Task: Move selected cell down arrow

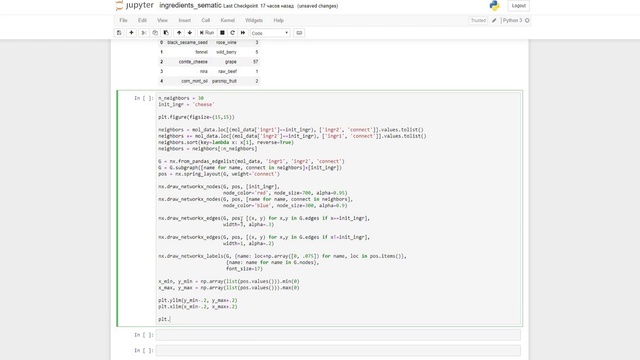Action: (x=190, y=33)
